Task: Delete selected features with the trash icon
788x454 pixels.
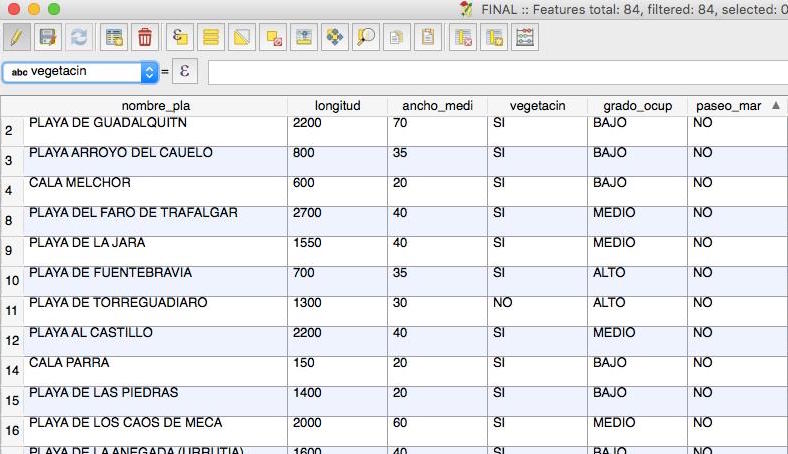Action: click(145, 38)
